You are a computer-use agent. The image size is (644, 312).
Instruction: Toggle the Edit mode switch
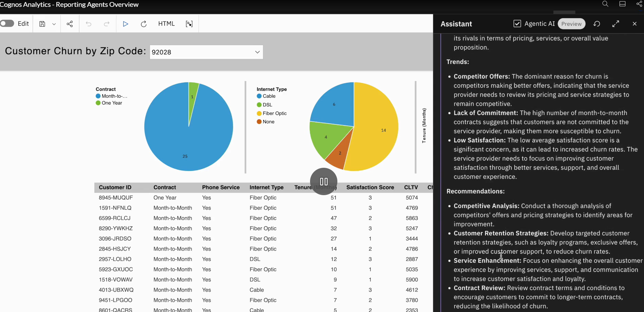7,24
